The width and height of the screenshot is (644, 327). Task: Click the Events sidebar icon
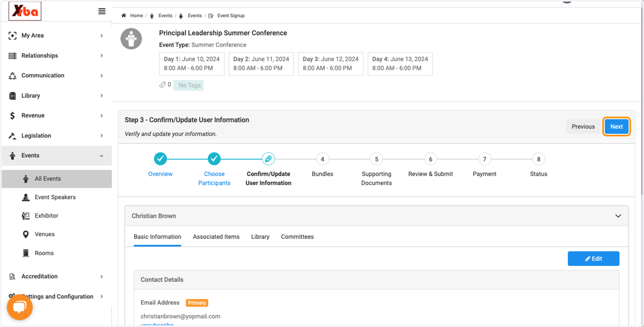click(12, 156)
